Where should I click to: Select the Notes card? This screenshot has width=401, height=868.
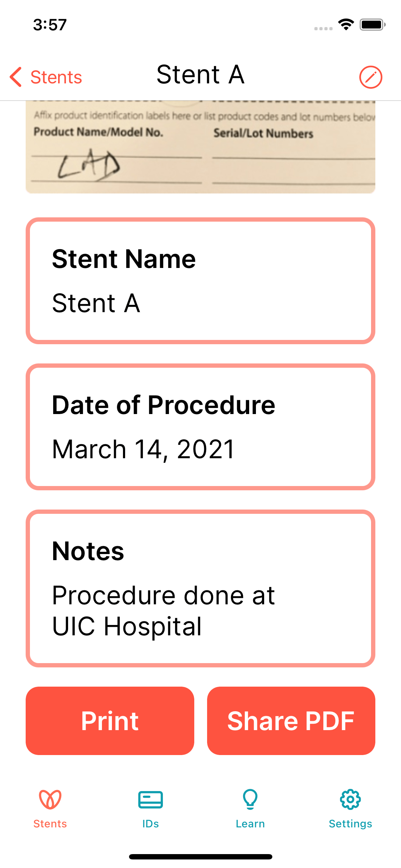(x=200, y=589)
